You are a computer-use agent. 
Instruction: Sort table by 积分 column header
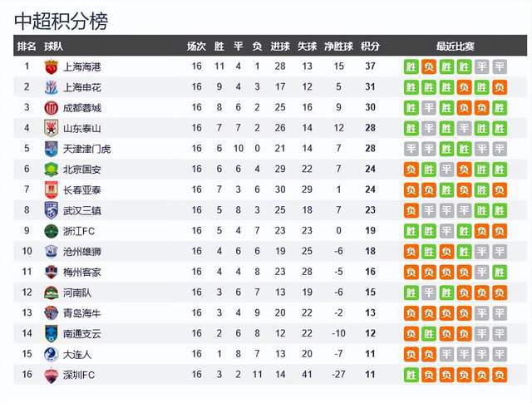click(x=370, y=47)
